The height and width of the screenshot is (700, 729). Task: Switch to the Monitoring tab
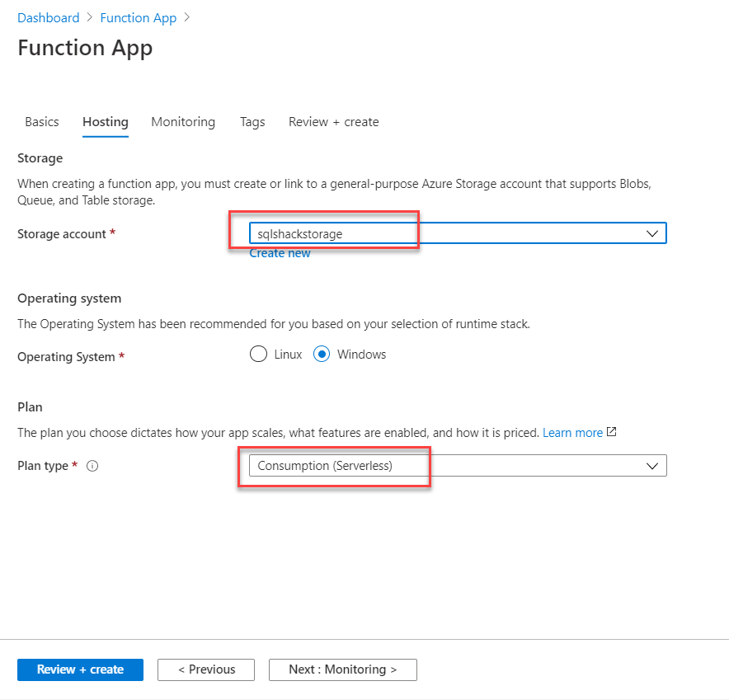pos(183,122)
